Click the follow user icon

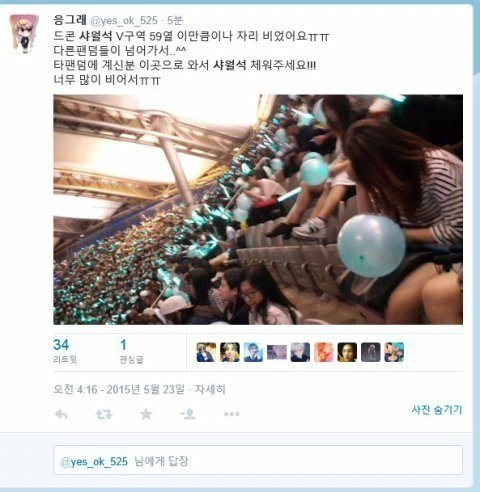pyautogui.click(x=188, y=414)
